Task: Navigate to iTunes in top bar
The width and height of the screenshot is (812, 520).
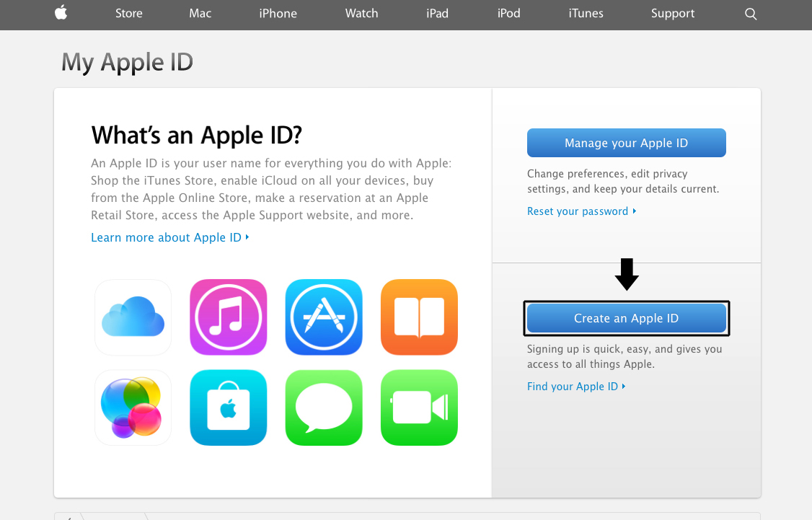Action: 586,14
